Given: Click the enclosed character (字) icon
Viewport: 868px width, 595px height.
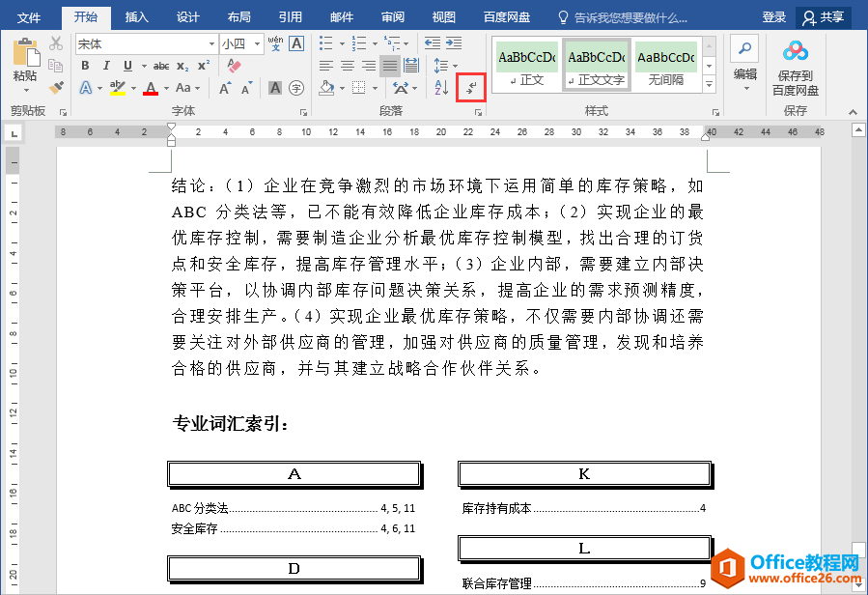Looking at the screenshot, I should pyautogui.click(x=296, y=88).
